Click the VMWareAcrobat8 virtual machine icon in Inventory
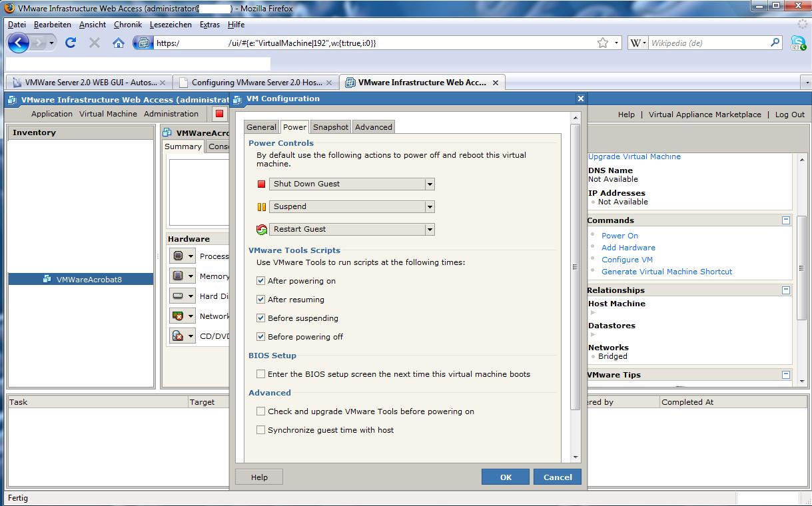The image size is (812, 506). coord(47,279)
